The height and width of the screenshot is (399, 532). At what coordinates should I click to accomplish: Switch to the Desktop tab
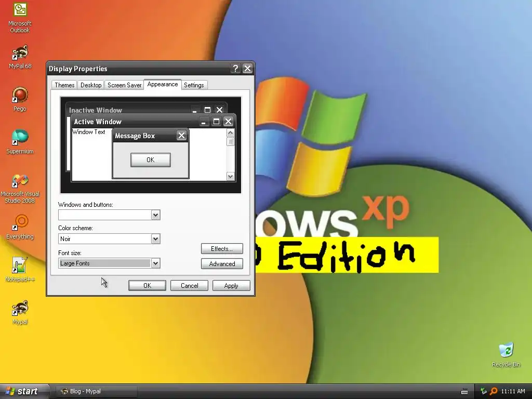pyautogui.click(x=91, y=85)
